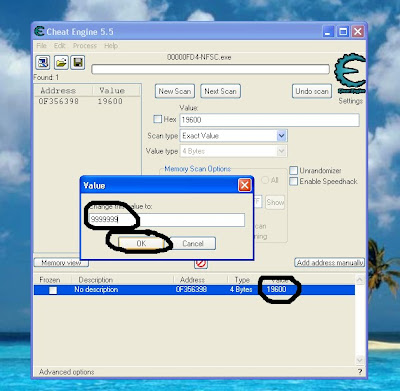Click value 19600 in the found results list

(x=110, y=101)
